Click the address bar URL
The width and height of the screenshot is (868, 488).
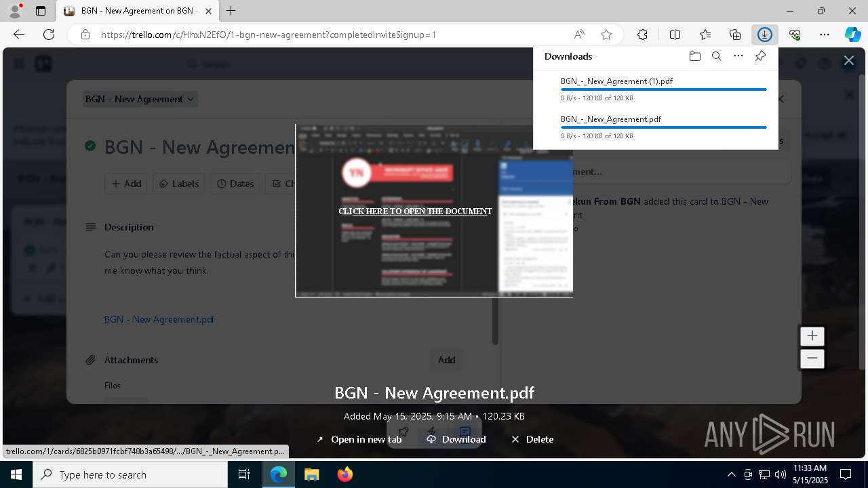(x=269, y=35)
